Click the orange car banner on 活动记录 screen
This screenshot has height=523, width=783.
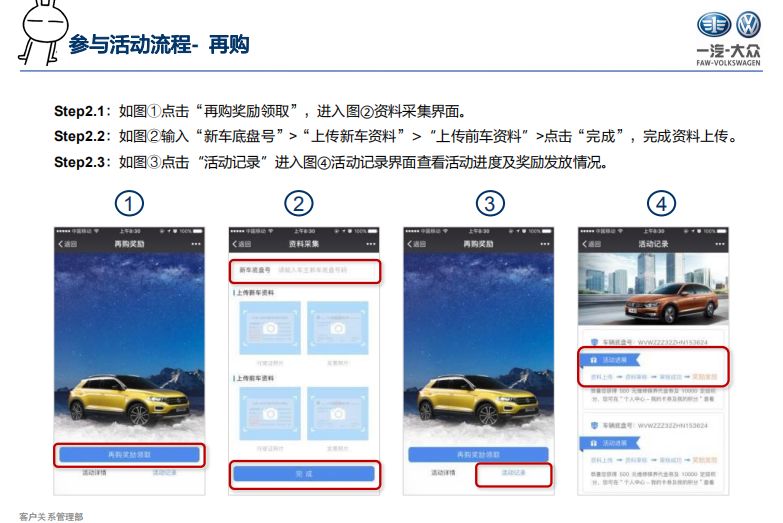[x=653, y=289]
